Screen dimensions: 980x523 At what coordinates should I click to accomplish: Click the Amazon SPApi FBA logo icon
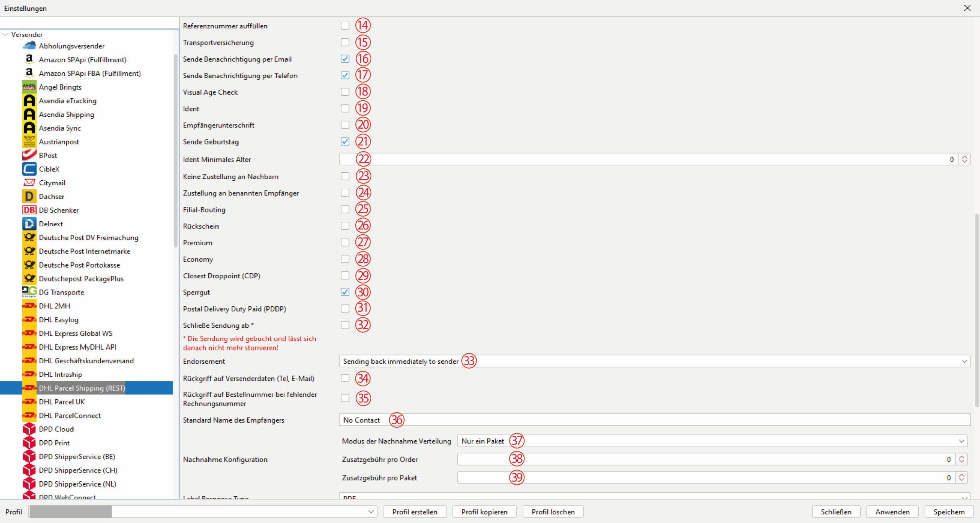[29, 73]
